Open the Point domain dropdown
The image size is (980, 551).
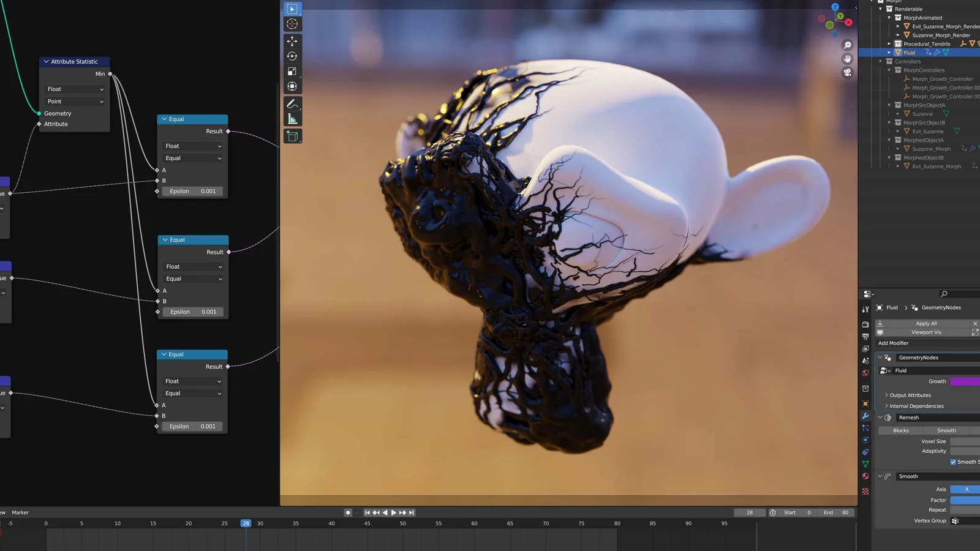pyautogui.click(x=75, y=102)
